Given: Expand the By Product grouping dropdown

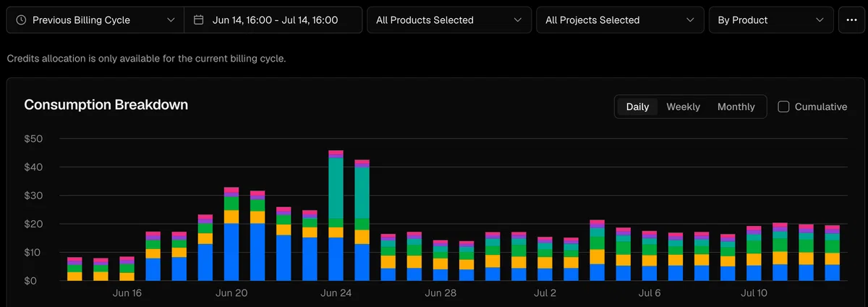Looking at the screenshot, I should coord(771,20).
